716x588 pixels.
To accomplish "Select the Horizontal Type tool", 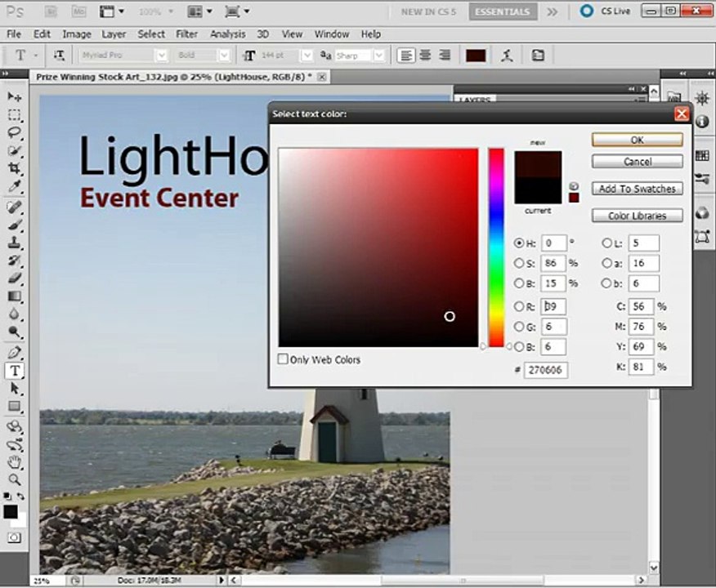I will 15,371.
